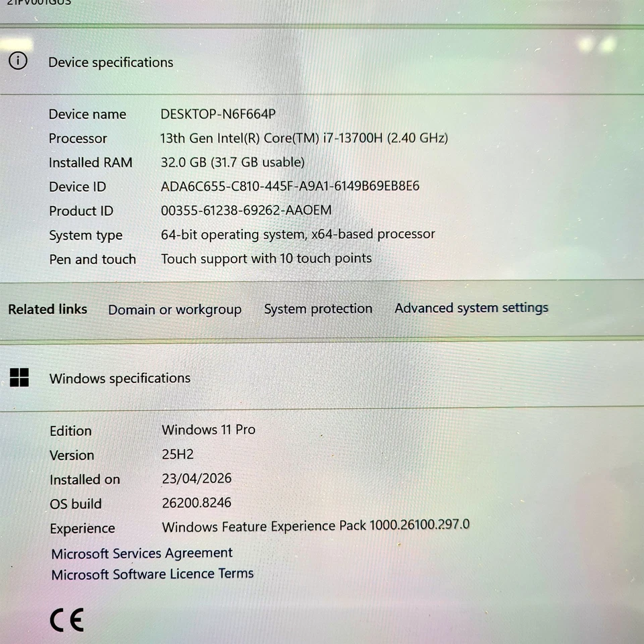The height and width of the screenshot is (644, 644).
Task: Select Windows Feature Experience Pack 1000.26100.297.0 text
Action: point(316,526)
